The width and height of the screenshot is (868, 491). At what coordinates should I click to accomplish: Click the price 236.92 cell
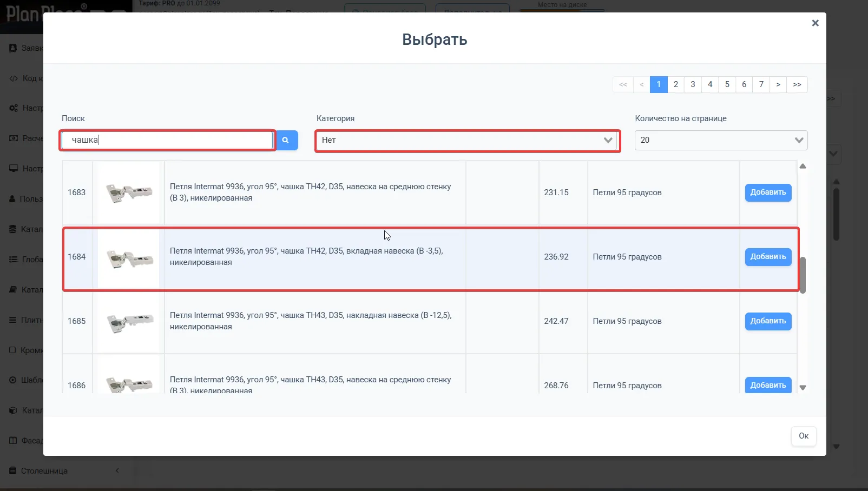click(563, 257)
